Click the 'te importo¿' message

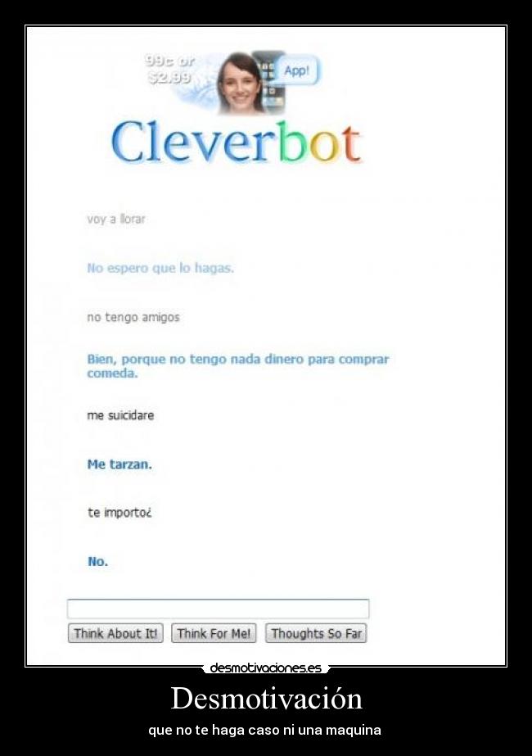[x=119, y=513]
